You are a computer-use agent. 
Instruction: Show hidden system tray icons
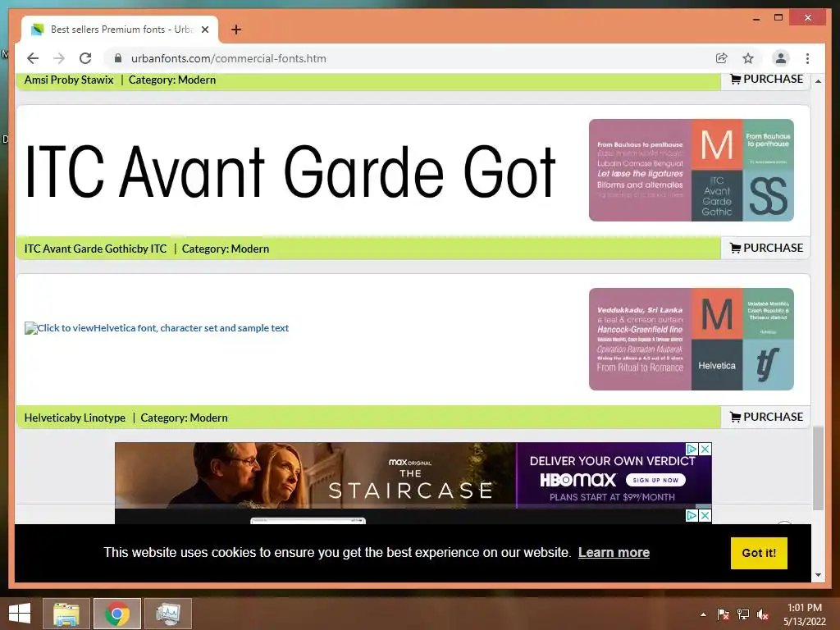tap(703, 614)
